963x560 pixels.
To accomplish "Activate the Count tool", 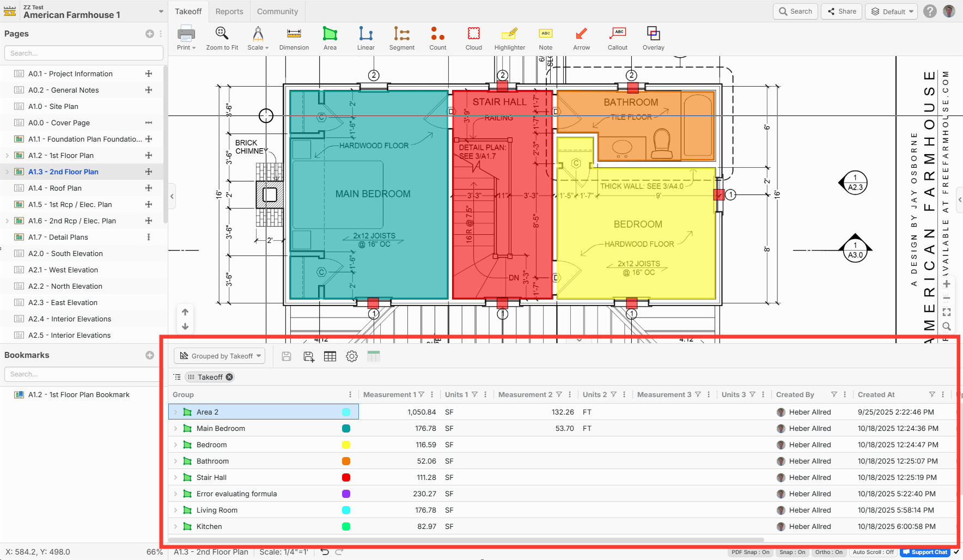I will click(437, 38).
